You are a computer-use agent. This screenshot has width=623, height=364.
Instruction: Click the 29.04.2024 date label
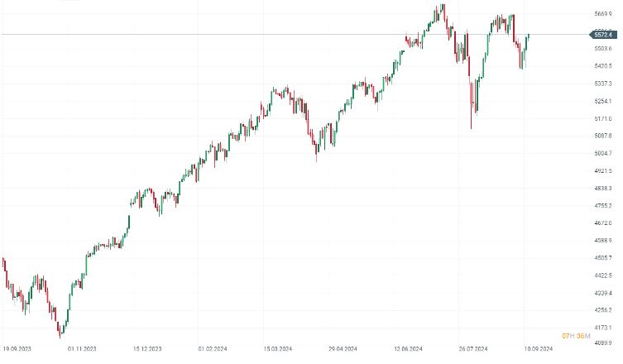343,349
